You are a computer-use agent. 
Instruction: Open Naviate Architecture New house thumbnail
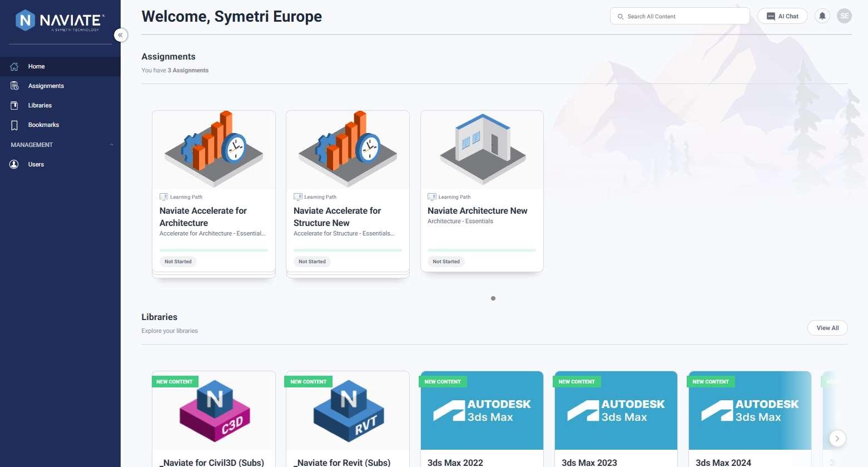click(482, 150)
